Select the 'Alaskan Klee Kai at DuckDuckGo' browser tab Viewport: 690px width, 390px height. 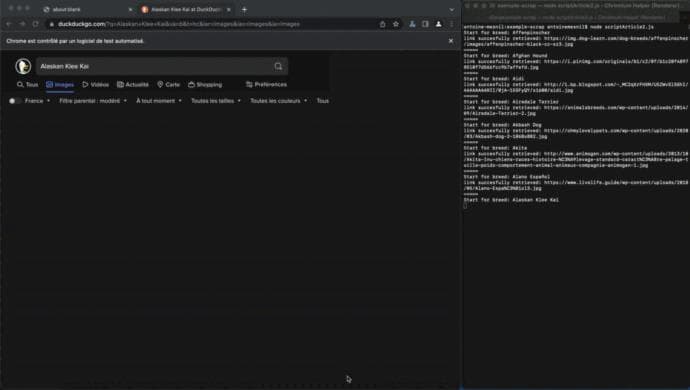185,9
